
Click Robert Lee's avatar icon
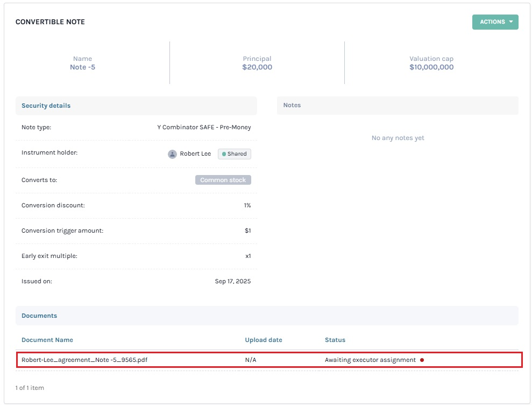pyautogui.click(x=172, y=154)
